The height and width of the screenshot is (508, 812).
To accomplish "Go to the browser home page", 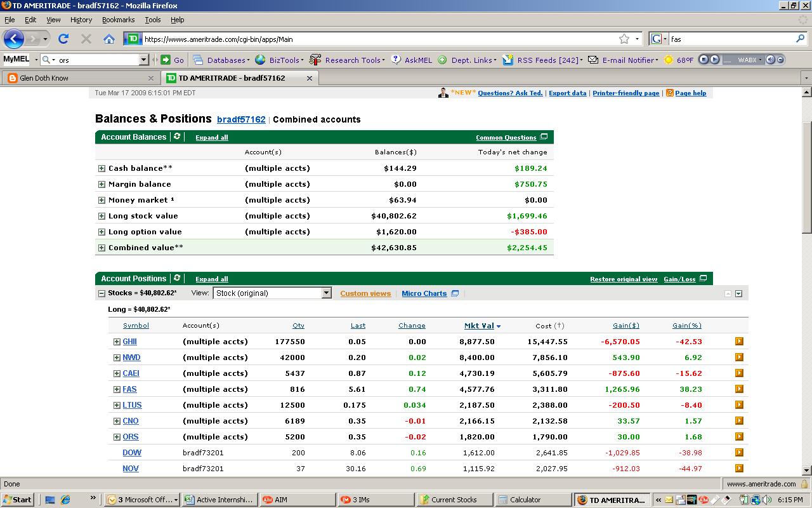I will point(109,39).
